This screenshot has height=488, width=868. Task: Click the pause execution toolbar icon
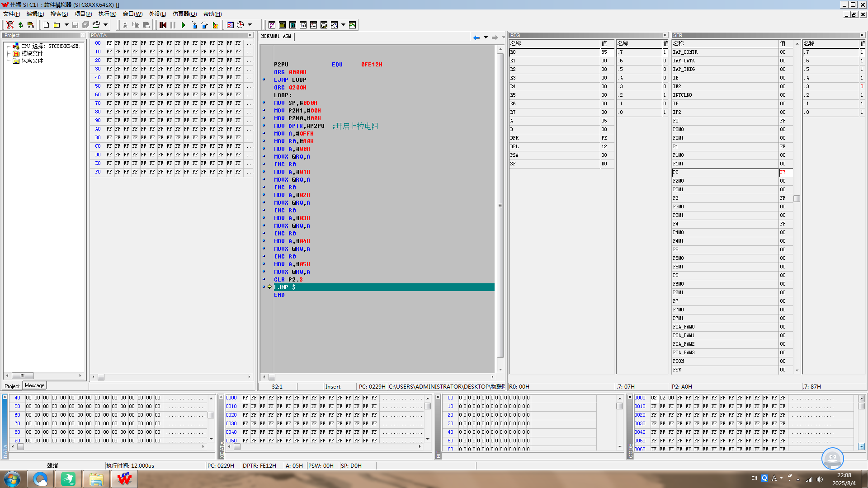click(x=173, y=25)
